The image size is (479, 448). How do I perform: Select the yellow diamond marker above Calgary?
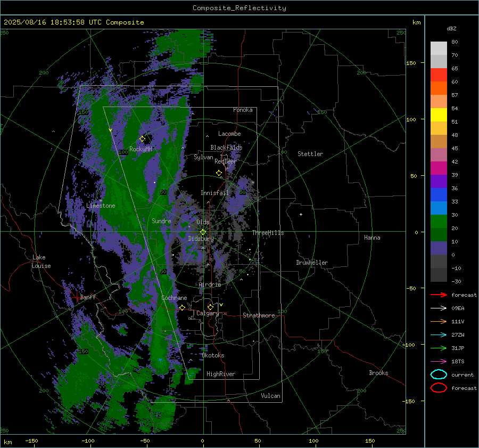tap(210, 307)
